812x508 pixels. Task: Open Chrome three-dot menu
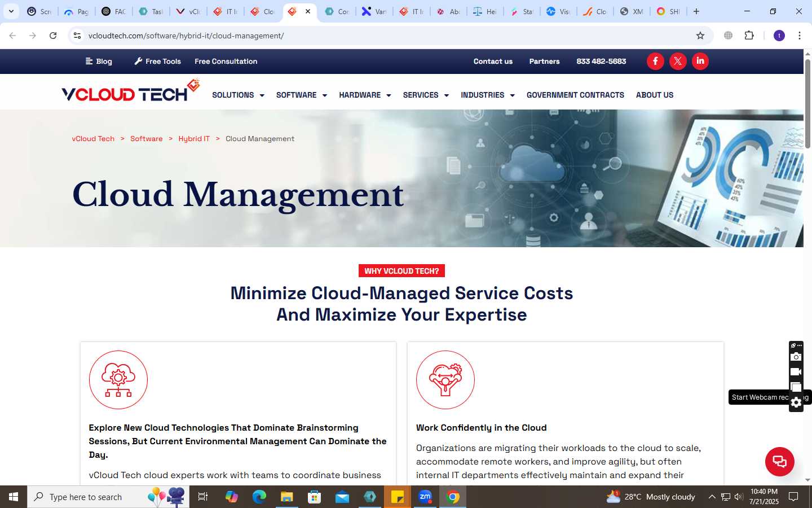click(800, 36)
